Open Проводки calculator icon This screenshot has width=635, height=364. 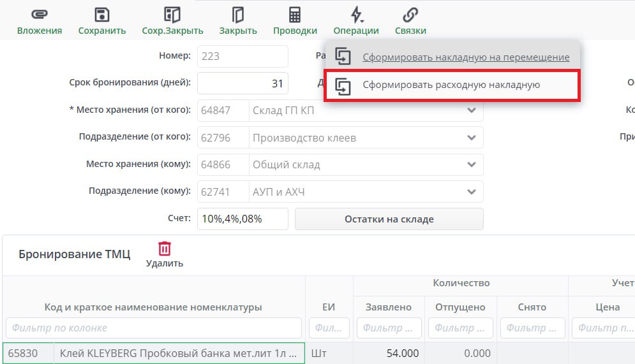pyautogui.click(x=295, y=15)
